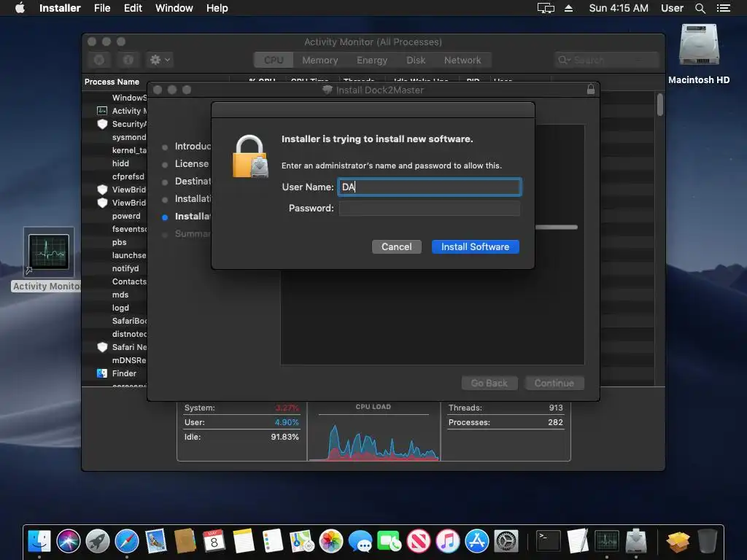Open TextEdit icon in Dock
Image resolution: width=747 pixels, height=560 pixels.
578,542
